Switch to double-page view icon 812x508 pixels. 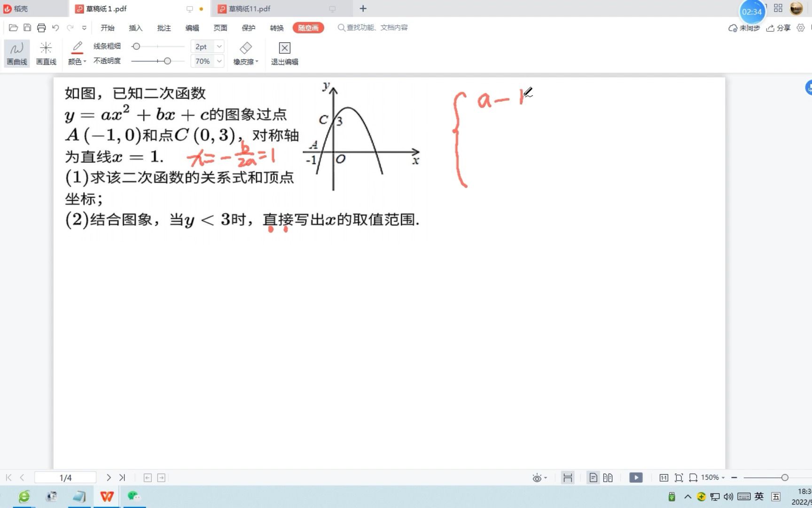click(608, 477)
